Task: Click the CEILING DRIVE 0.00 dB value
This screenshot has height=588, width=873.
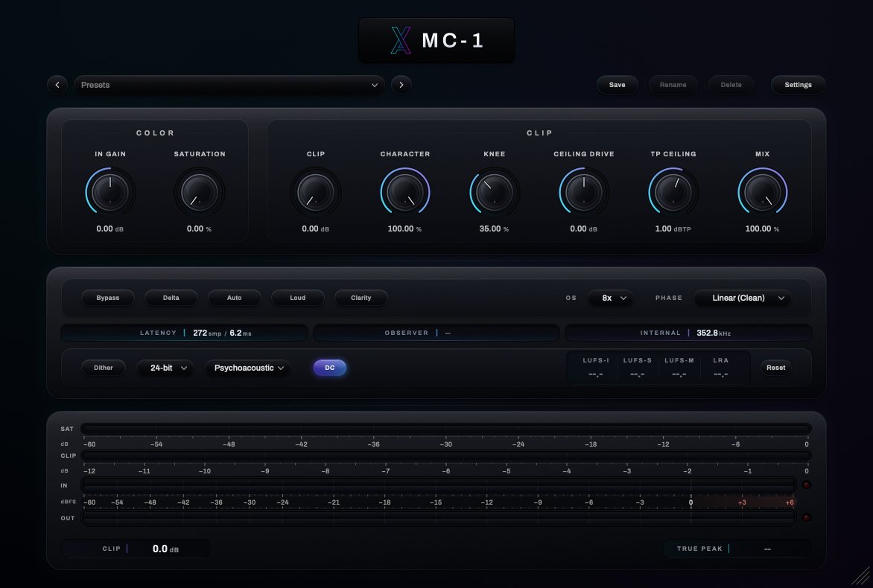Action: [583, 229]
